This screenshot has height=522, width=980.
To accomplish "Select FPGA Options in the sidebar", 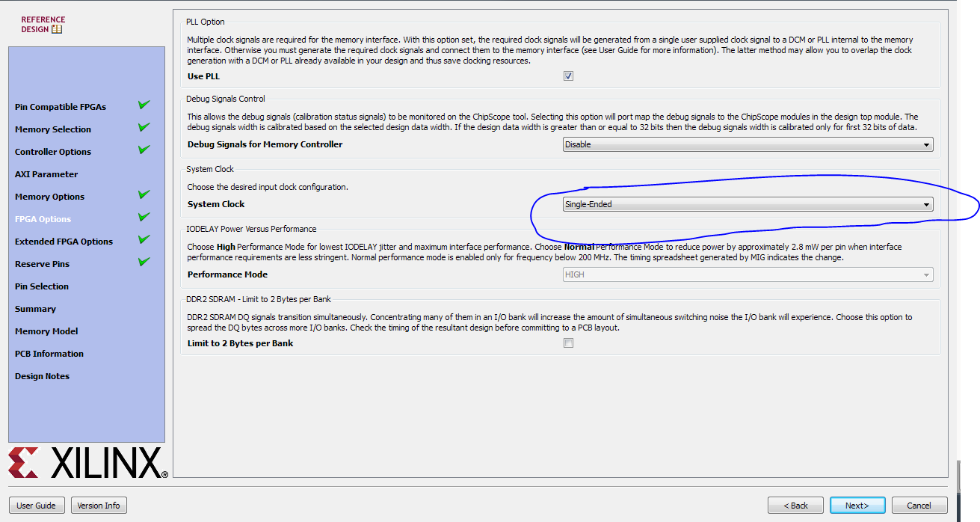I will tap(43, 219).
